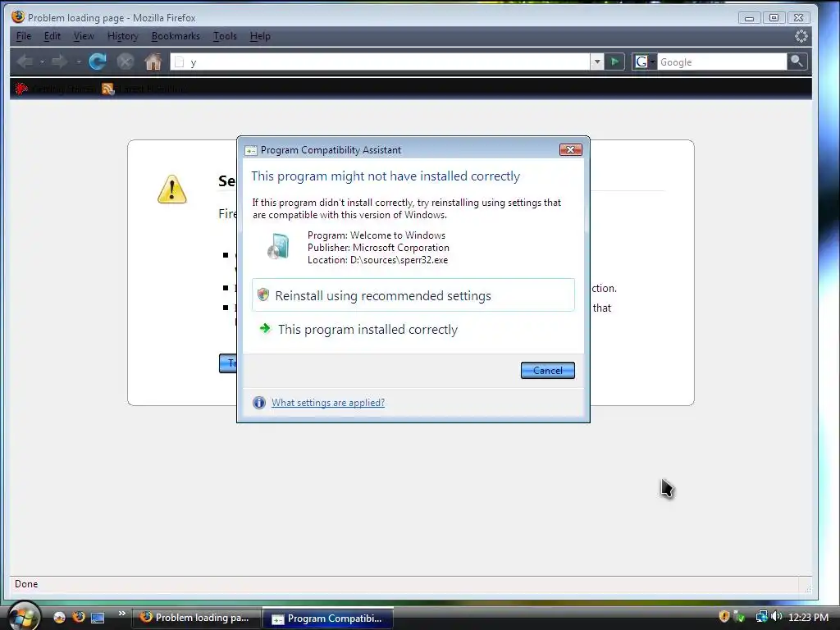Viewport: 840px width, 630px height.
Task: Choose This program installed correctly
Action: [413, 329]
